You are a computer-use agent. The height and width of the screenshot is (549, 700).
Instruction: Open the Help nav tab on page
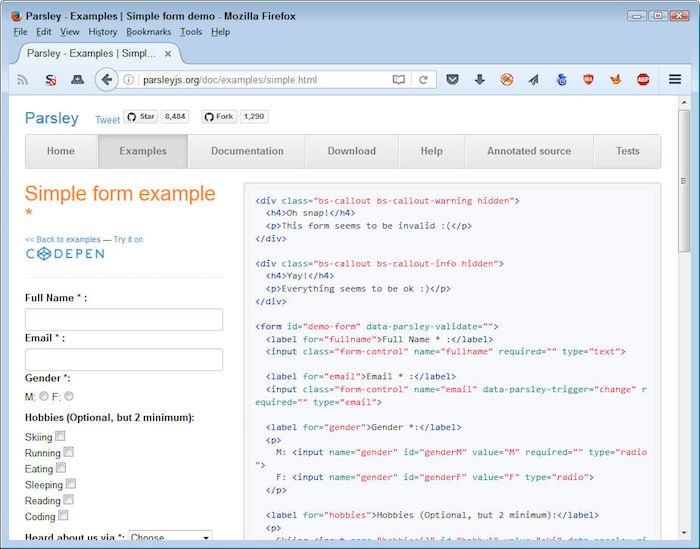(432, 151)
